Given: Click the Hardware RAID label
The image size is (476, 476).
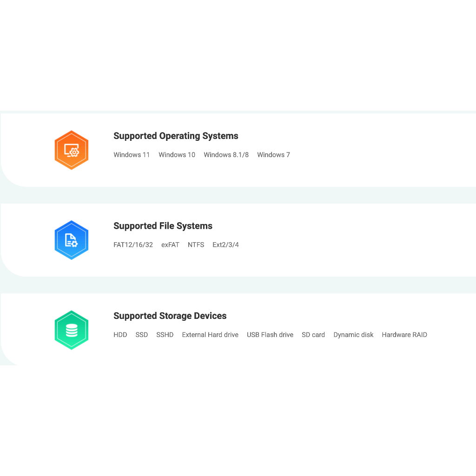Looking at the screenshot, I should pos(404,335).
